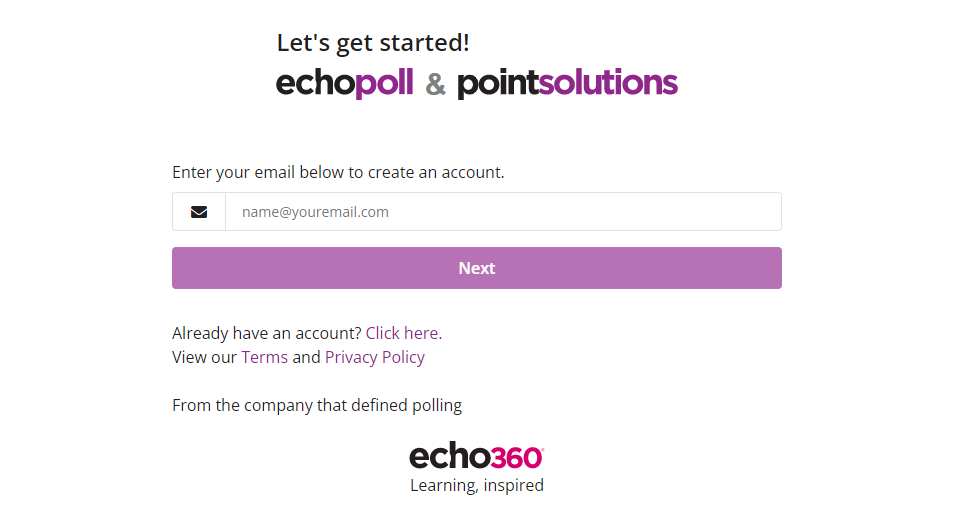This screenshot has height=522, width=957.
Task: Click the word "and" between Terms and Privacy Policy
Action: (306, 357)
